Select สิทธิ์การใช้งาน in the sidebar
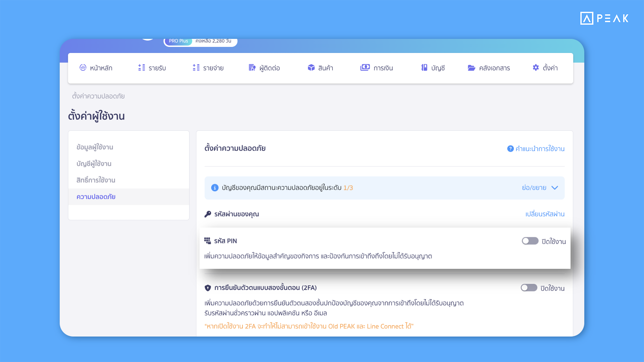 pyautogui.click(x=96, y=180)
